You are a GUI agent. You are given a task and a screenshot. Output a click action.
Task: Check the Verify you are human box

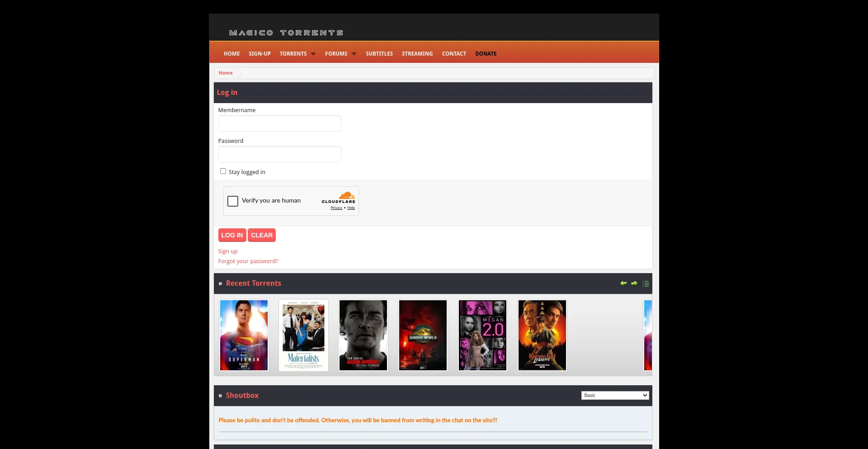(x=233, y=201)
